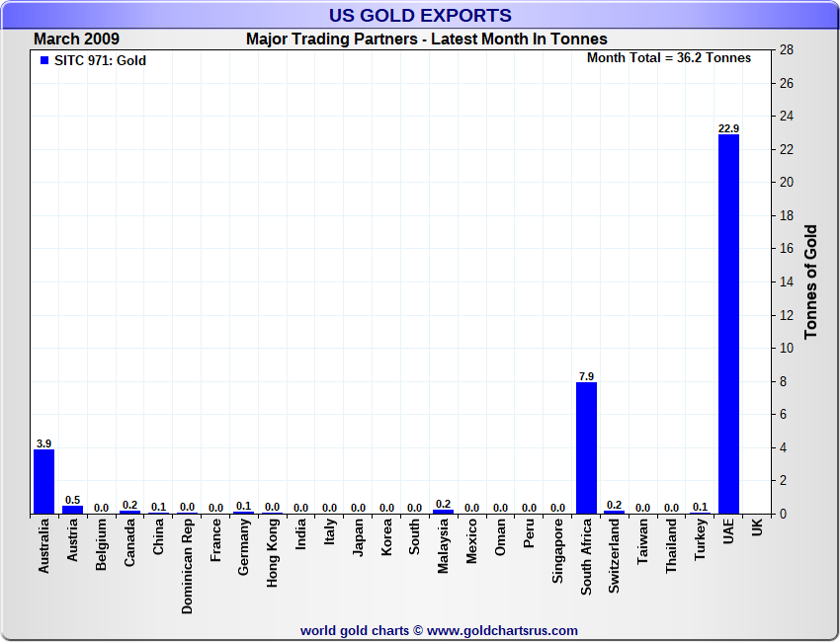Click the US GOLD EXPORTS title
This screenshot has width=840, height=642.
tap(420, 16)
